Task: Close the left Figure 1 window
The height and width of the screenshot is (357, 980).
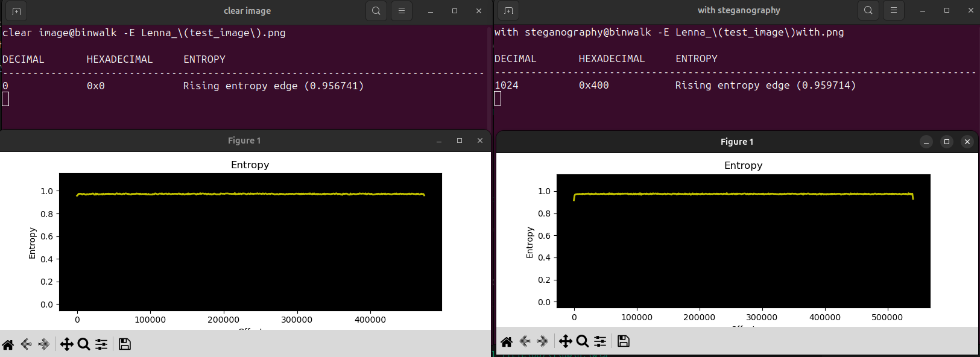Action: [x=480, y=141]
